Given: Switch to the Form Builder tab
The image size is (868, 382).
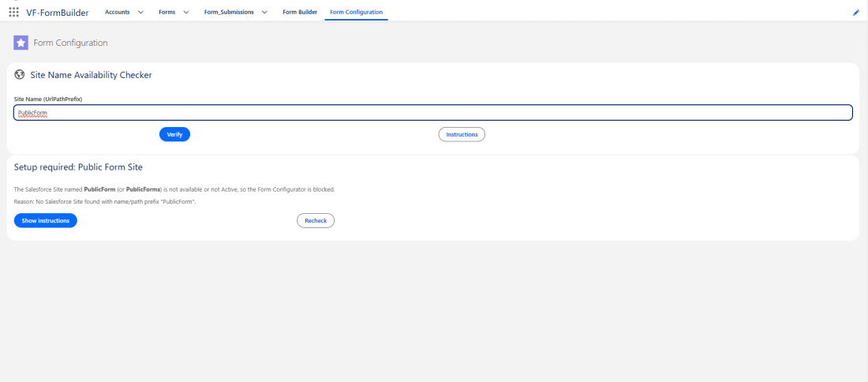Looking at the screenshot, I should click(x=300, y=12).
